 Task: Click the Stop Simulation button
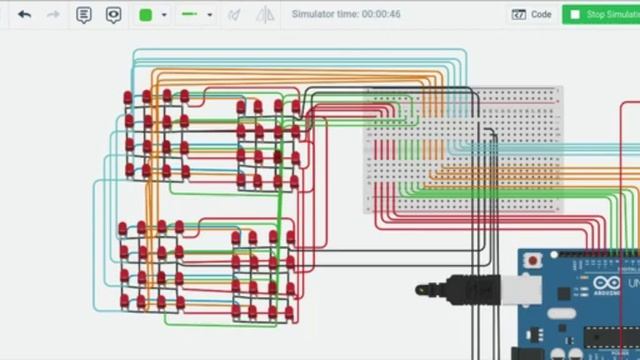[x=601, y=15]
